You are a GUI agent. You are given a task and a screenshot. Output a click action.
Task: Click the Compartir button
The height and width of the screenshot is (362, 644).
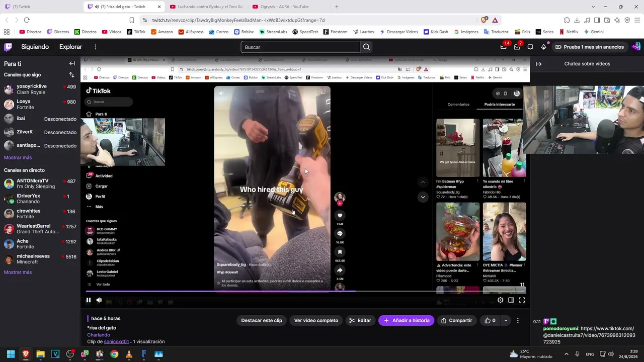(456, 320)
